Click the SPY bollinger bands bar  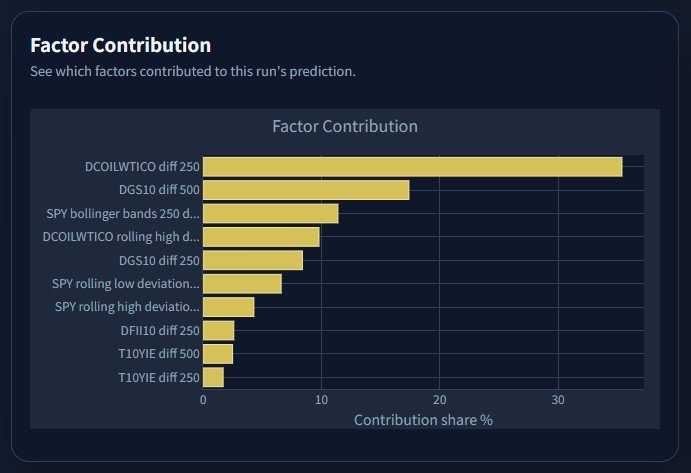coord(271,213)
